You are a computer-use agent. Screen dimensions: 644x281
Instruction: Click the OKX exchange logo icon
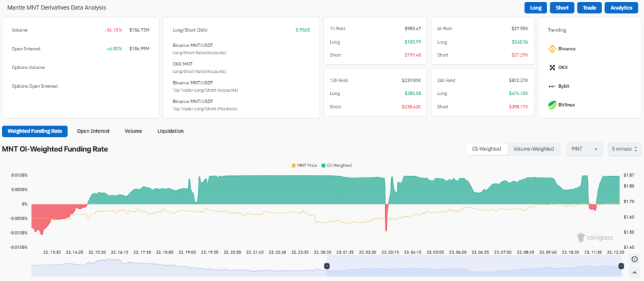point(552,67)
